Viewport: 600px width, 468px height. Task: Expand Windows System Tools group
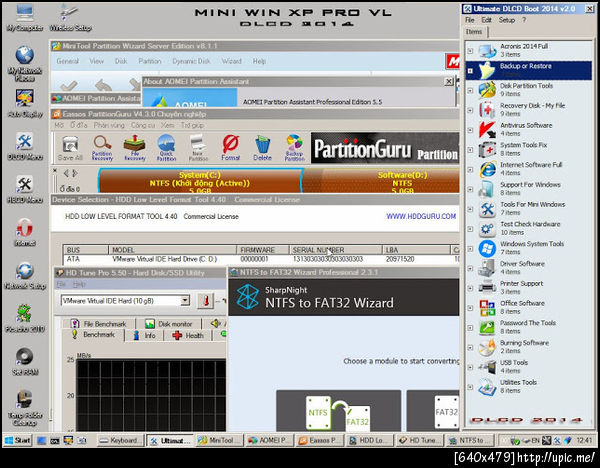pyautogui.click(x=470, y=249)
